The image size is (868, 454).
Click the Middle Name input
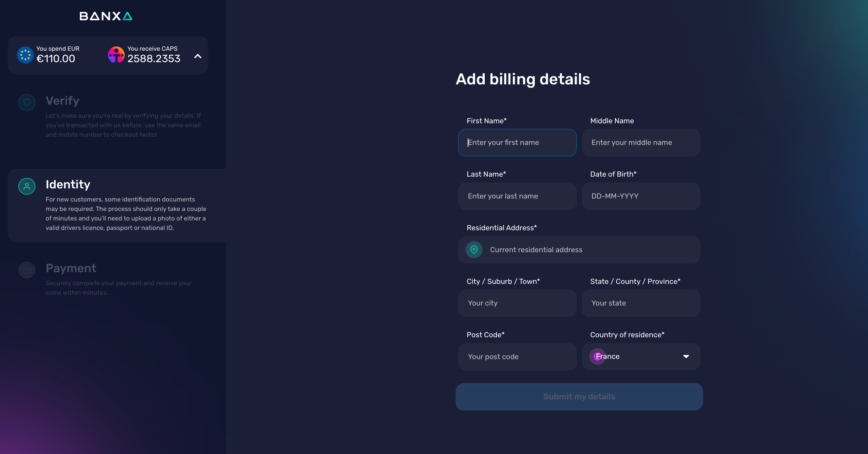point(641,143)
